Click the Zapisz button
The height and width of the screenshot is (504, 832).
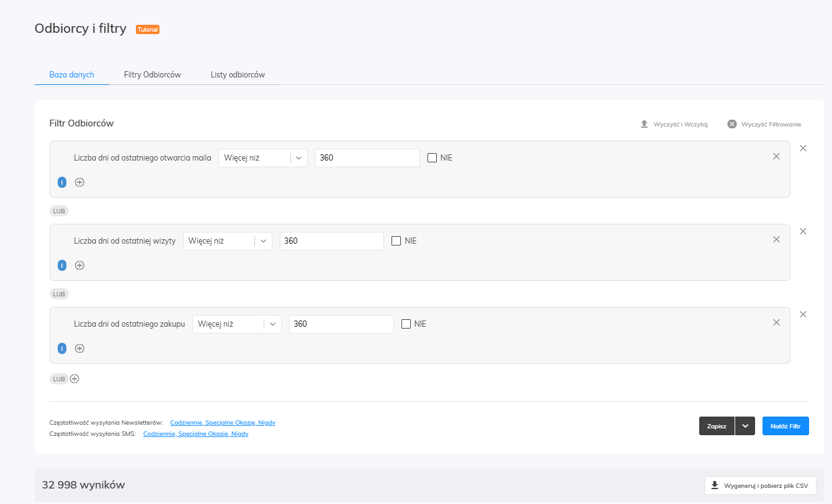[x=717, y=426]
